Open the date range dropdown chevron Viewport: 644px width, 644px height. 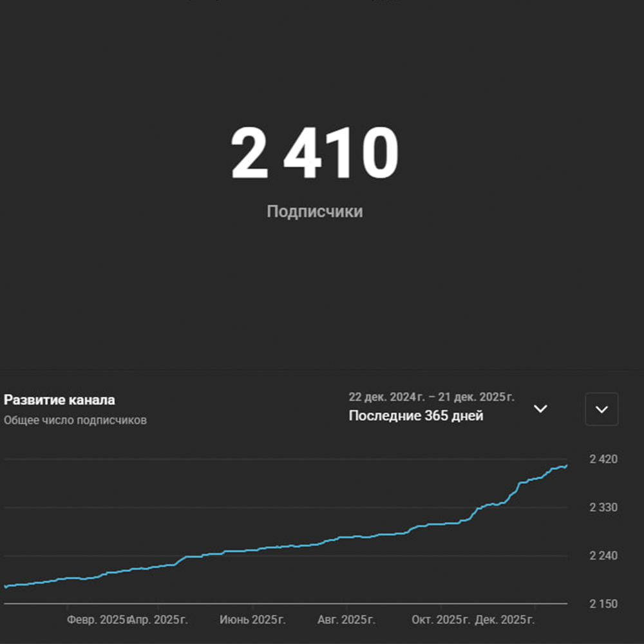point(541,409)
